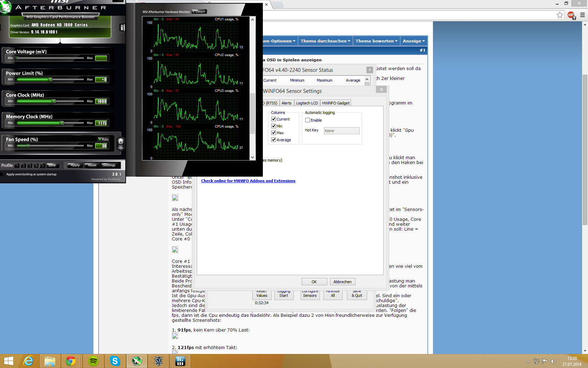Close the Chrome browser tab

coord(266,5)
